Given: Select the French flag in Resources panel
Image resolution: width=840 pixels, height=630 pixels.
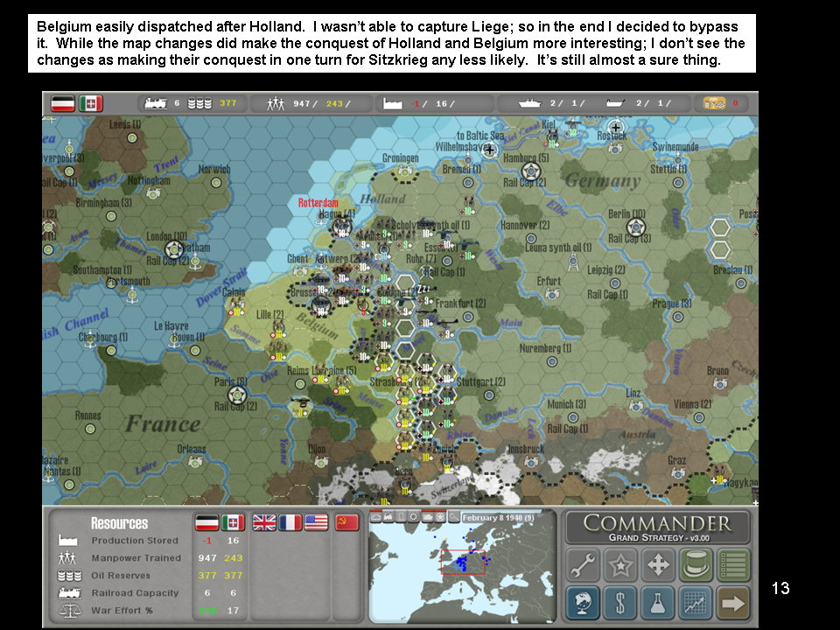Looking at the screenshot, I should click(x=290, y=522).
